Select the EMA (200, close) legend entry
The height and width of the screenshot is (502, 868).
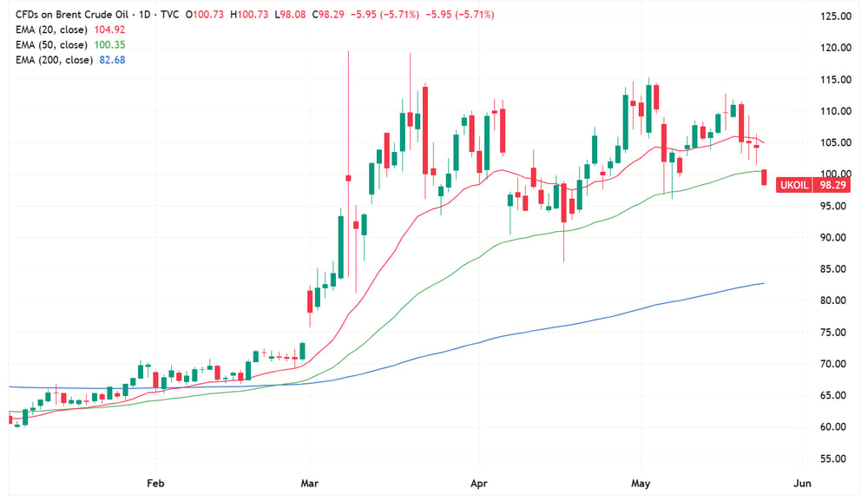(70, 60)
